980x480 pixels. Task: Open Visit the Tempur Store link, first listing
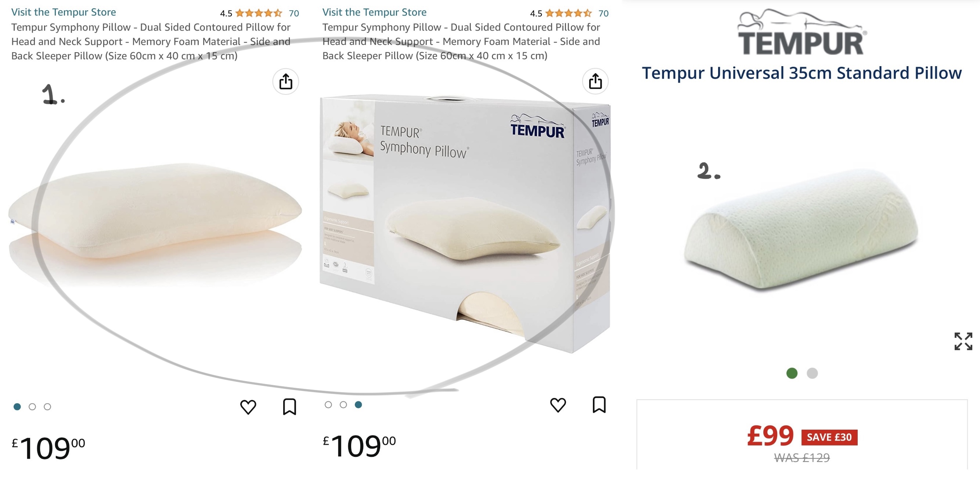tap(64, 12)
